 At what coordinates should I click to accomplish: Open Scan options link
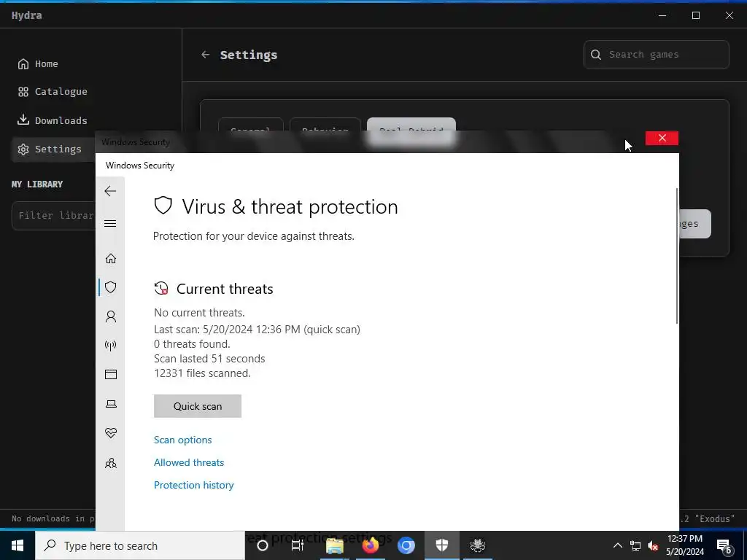click(182, 440)
